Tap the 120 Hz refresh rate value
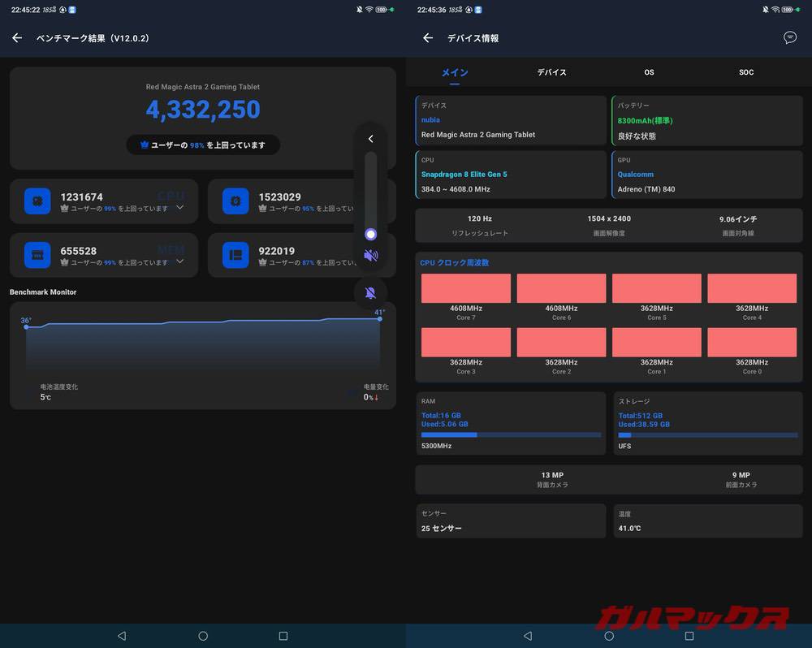 click(x=480, y=218)
